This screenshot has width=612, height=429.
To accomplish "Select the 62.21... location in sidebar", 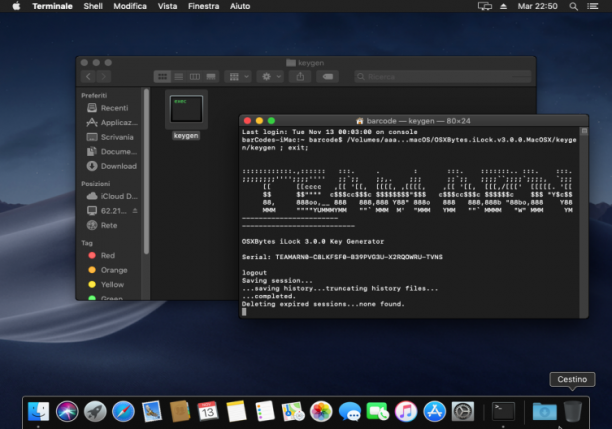I will (107, 211).
